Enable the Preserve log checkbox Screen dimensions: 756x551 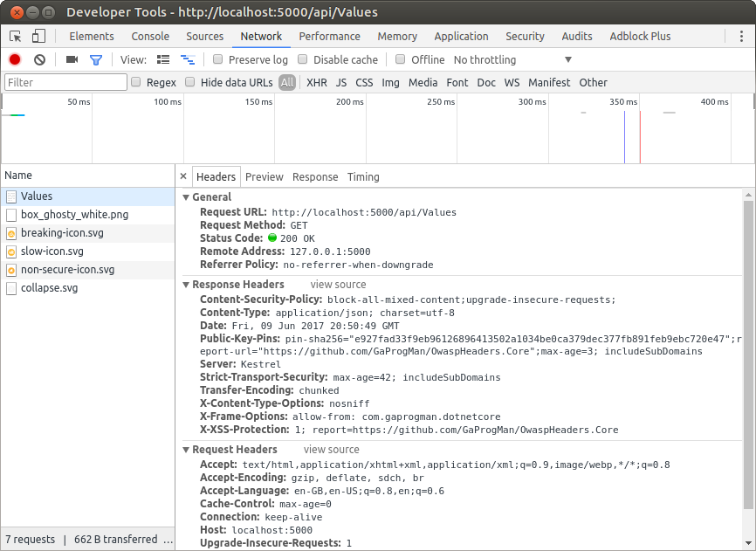coord(218,59)
